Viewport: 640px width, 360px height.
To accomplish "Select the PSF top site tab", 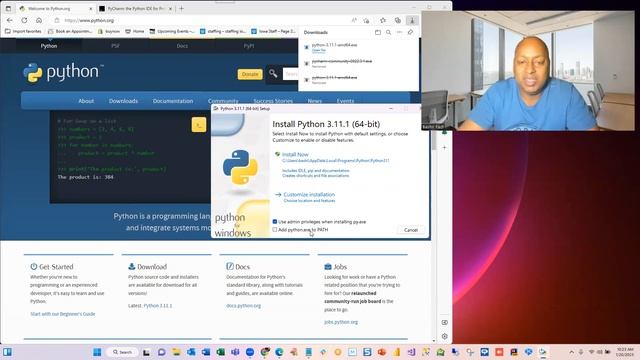I will [x=116, y=46].
